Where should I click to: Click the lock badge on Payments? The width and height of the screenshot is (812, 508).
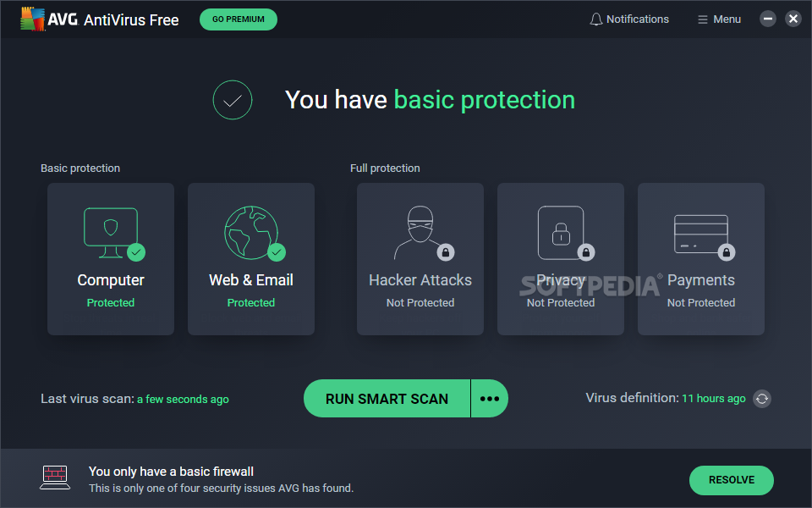727,252
